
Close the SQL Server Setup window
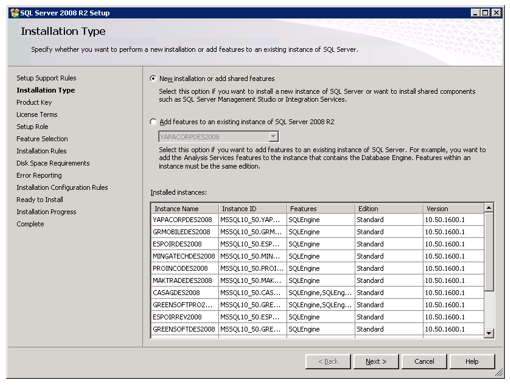(x=496, y=13)
